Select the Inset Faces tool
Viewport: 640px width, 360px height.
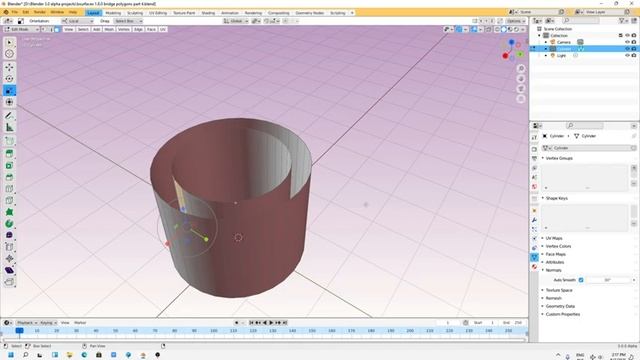(9, 166)
